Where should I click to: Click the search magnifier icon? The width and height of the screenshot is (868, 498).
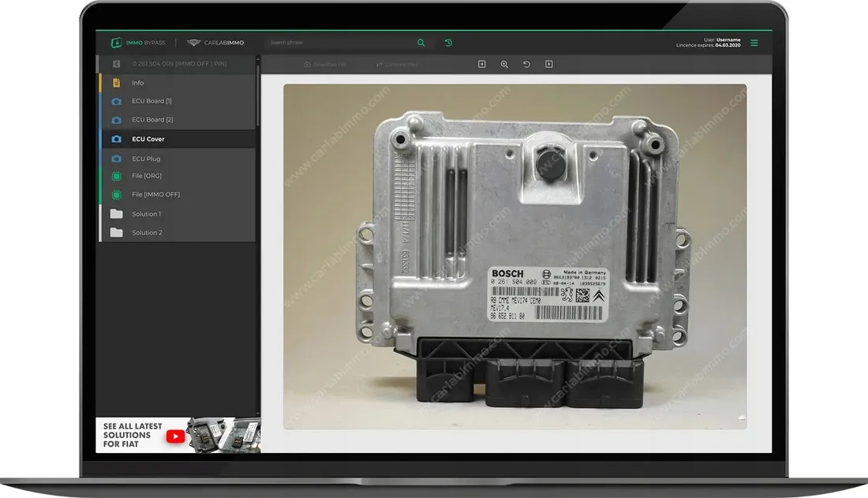[x=421, y=43]
